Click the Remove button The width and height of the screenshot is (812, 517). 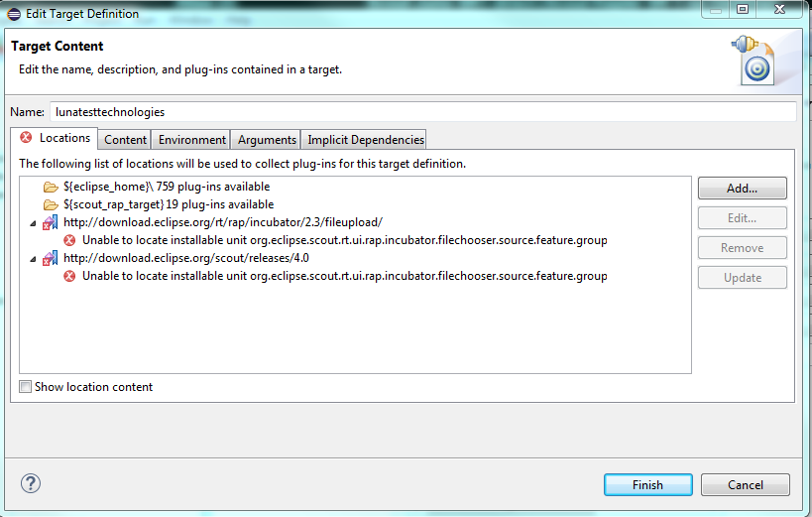(x=742, y=248)
